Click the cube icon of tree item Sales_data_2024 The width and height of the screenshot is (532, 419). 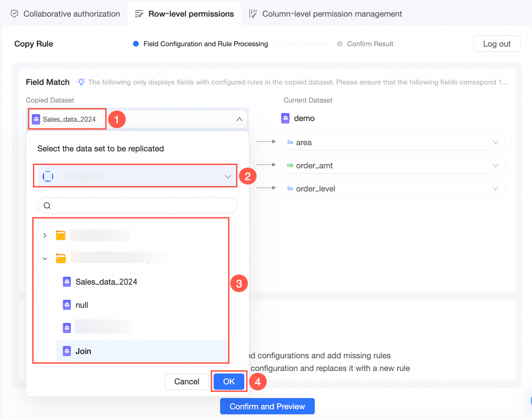click(67, 282)
